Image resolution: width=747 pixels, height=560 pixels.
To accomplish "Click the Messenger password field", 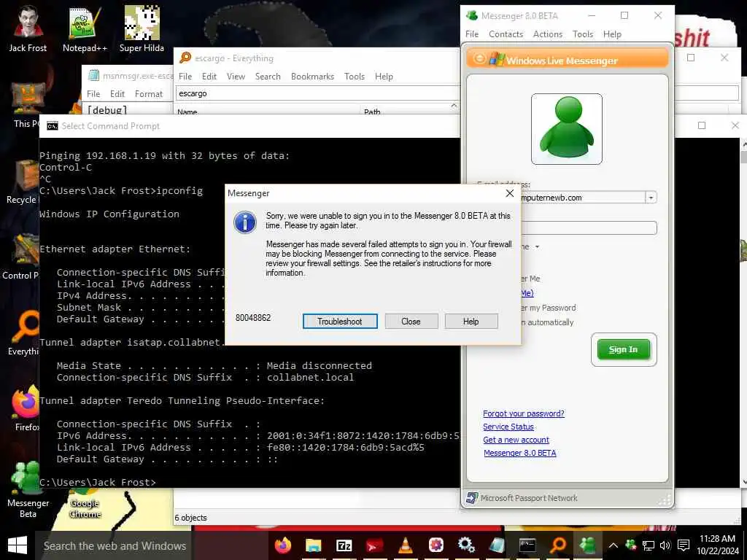I will click(589, 227).
